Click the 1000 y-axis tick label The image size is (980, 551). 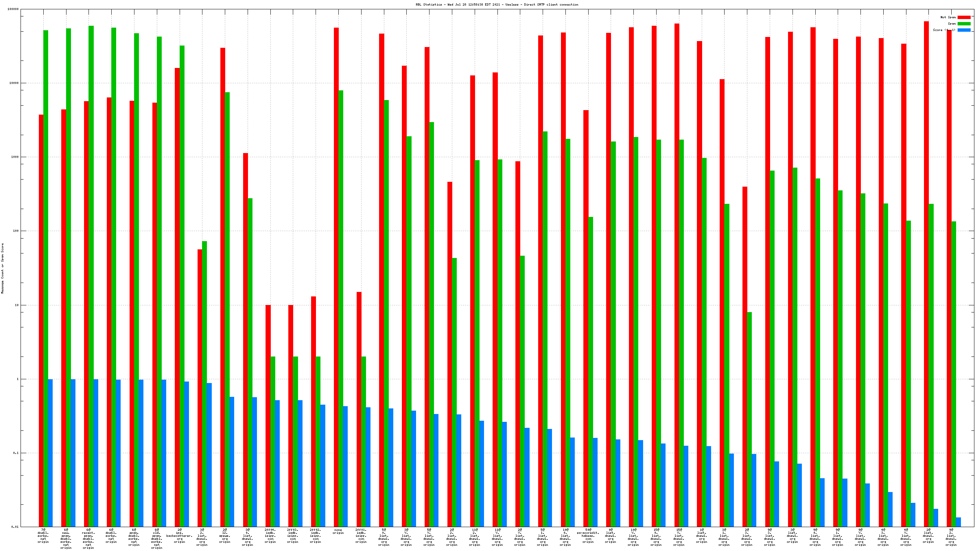pos(15,157)
